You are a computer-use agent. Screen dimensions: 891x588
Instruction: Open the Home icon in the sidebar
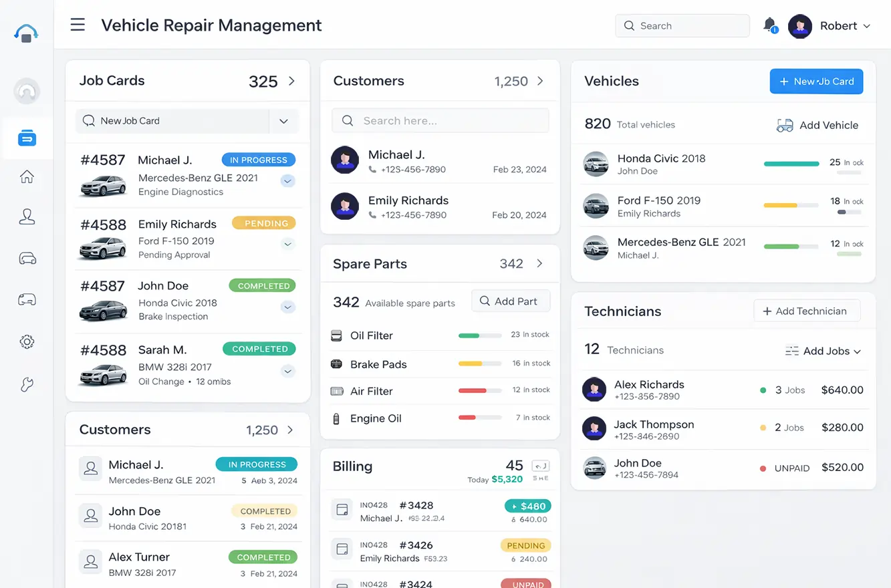(27, 176)
